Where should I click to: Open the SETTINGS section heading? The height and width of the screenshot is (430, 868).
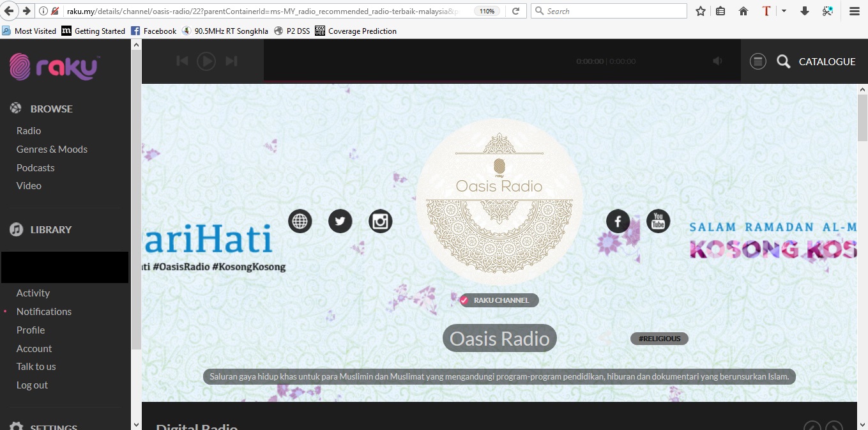54,426
